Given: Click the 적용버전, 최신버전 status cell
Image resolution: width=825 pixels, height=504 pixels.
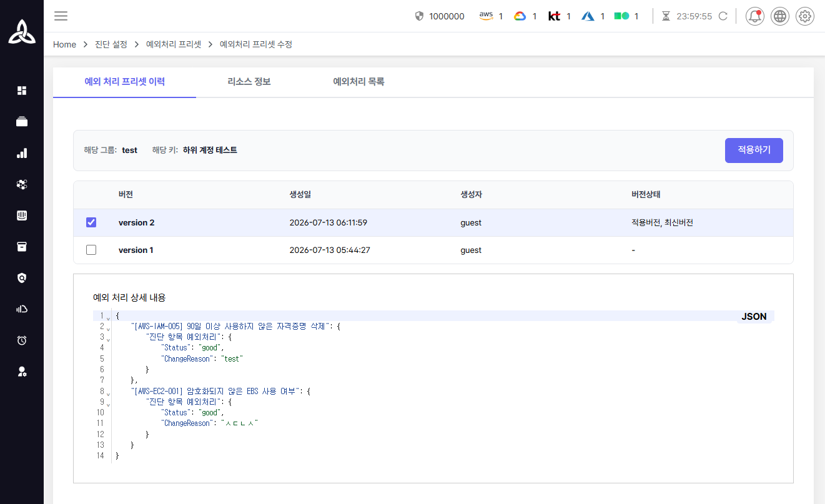Looking at the screenshot, I should [x=663, y=222].
